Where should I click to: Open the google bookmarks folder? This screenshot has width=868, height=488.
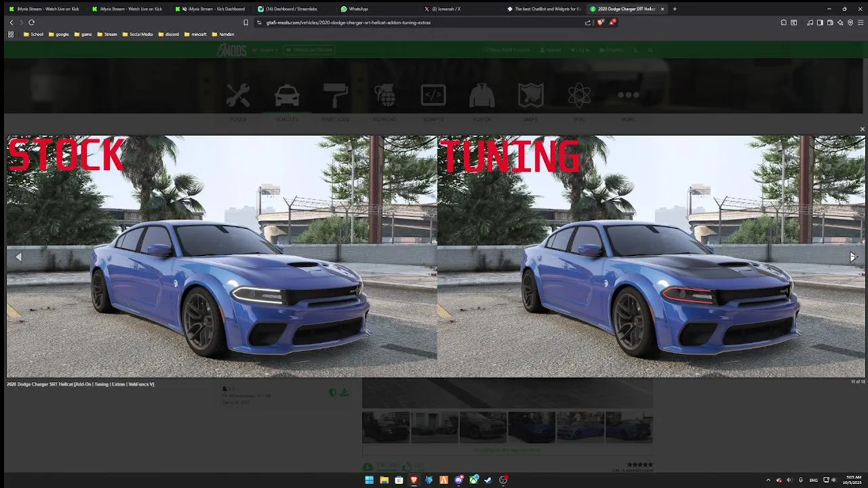pyautogui.click(x=58, y=34)
